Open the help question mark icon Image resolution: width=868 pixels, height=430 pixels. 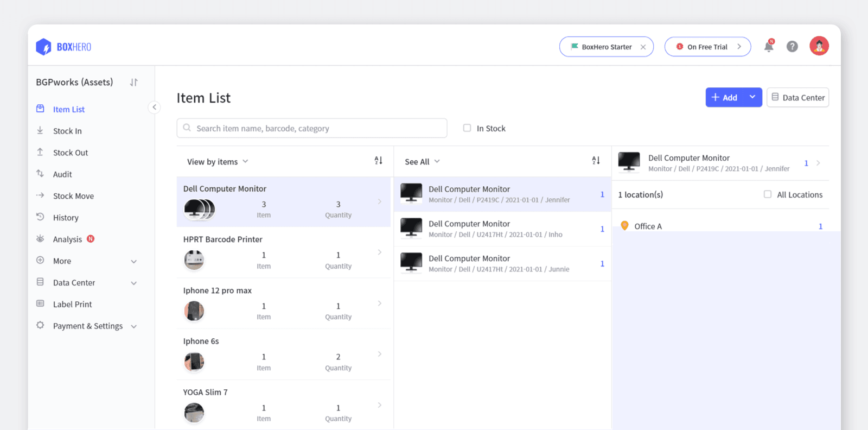[792, 47]
